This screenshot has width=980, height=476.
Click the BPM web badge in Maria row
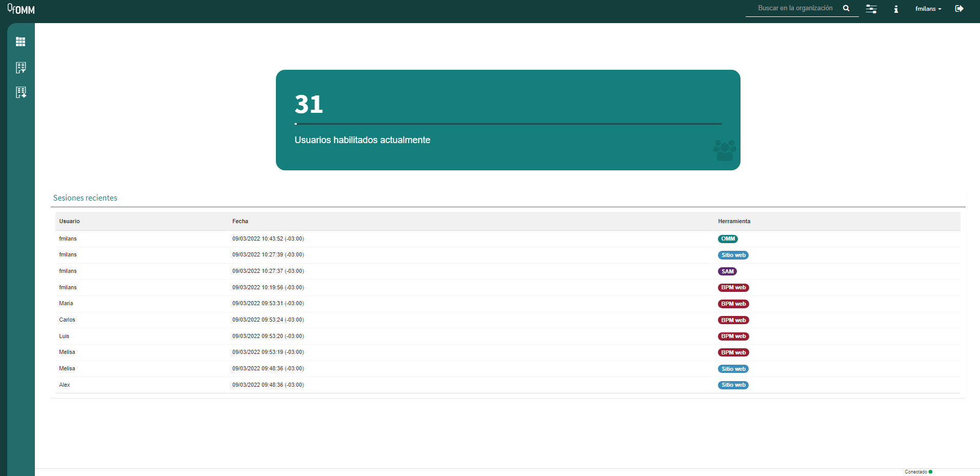coord(733,304)
